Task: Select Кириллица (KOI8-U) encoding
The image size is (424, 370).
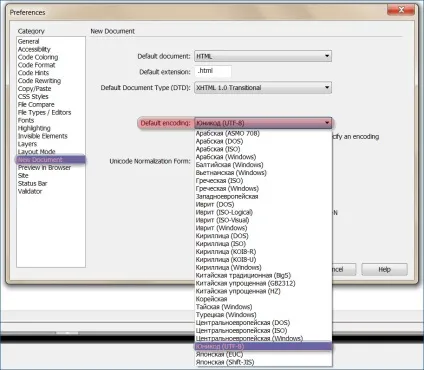Action: [263, 260]
